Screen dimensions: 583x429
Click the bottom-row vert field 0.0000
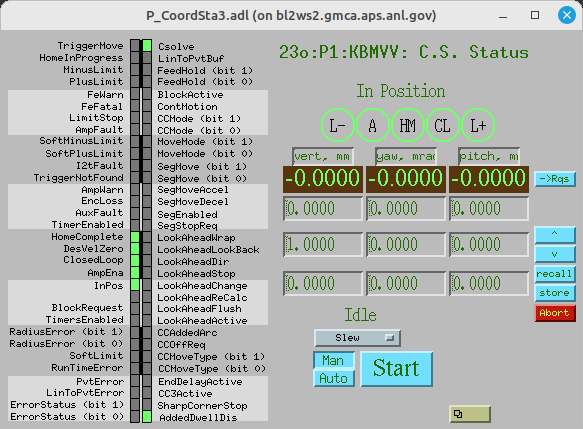323,284
